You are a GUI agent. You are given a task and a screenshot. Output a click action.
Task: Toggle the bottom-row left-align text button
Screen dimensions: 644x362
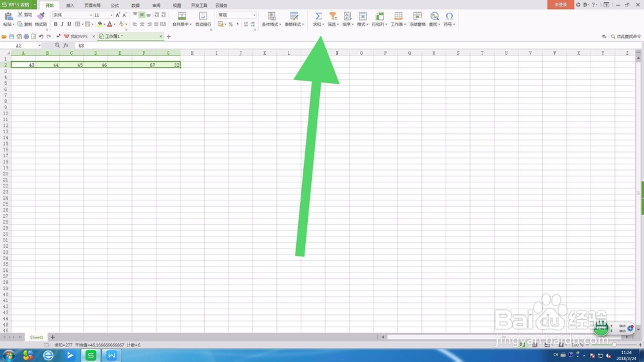[x=135, y=24]
